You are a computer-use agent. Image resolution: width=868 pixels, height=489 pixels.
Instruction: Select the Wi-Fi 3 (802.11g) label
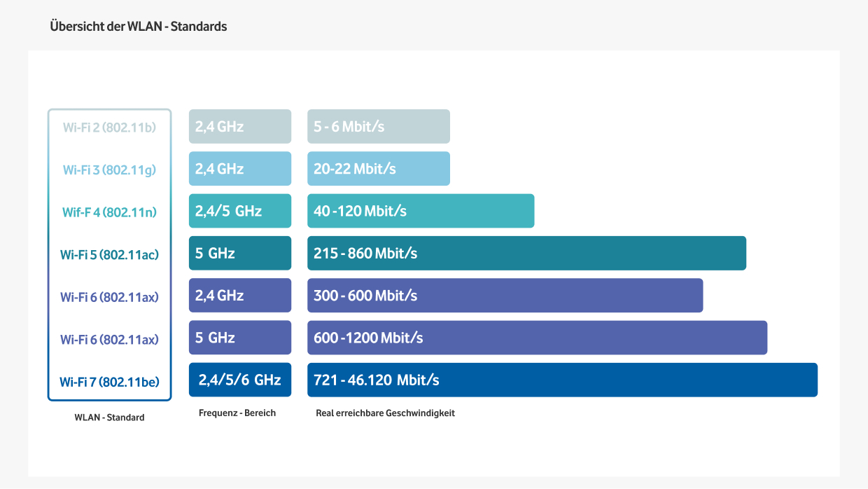[109, 170]
